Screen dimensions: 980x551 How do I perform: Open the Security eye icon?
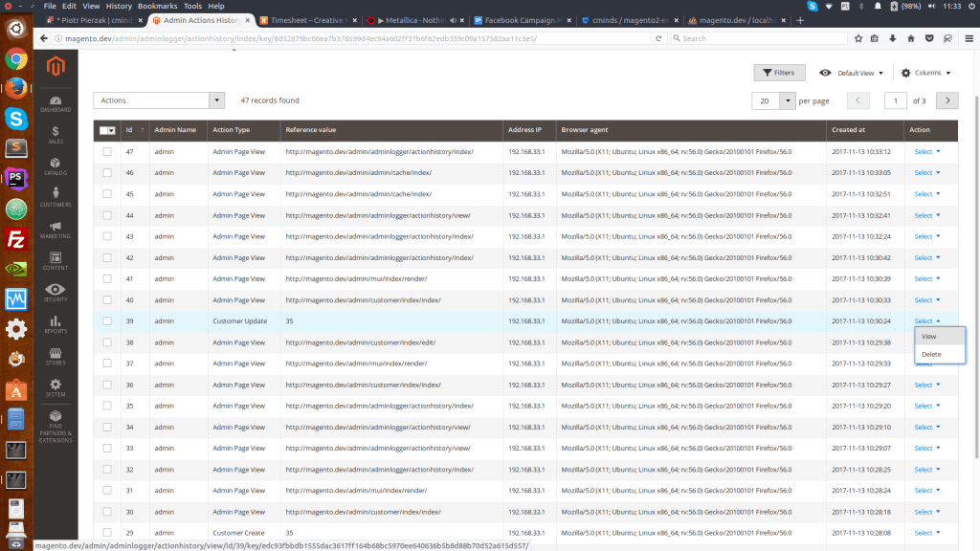click(56, 292)
